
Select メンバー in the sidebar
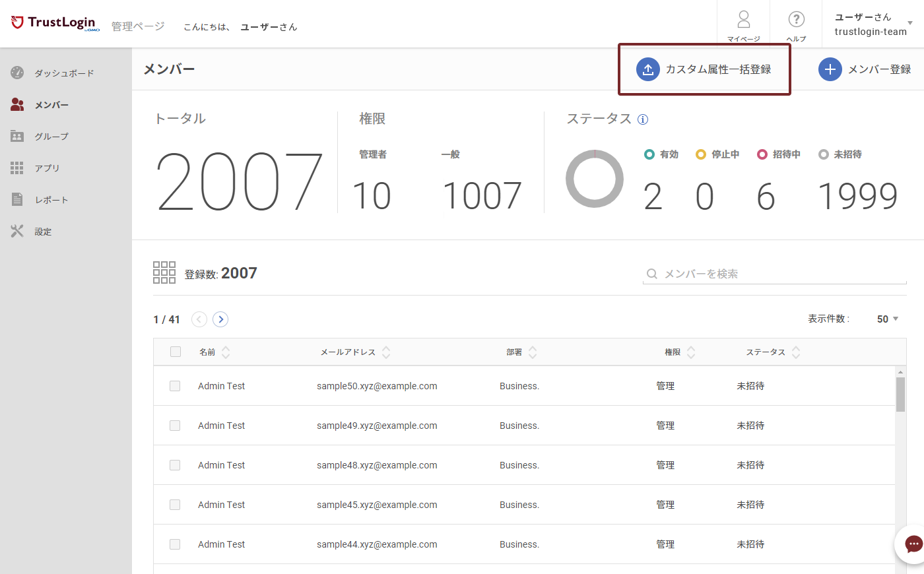click(x=51, y=105)
